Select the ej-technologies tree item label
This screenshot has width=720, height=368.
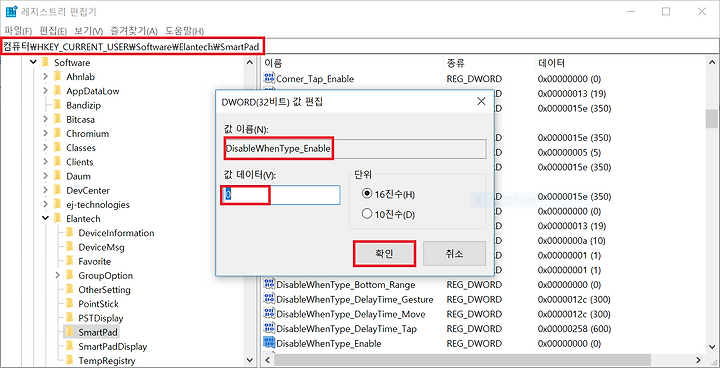tap(98, 205)
